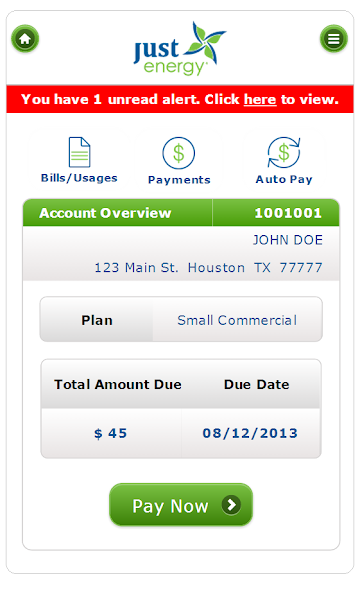Click the due date 08/12/2013
The height and width of the screenshot is (592, 360).
tap(250, 433)
